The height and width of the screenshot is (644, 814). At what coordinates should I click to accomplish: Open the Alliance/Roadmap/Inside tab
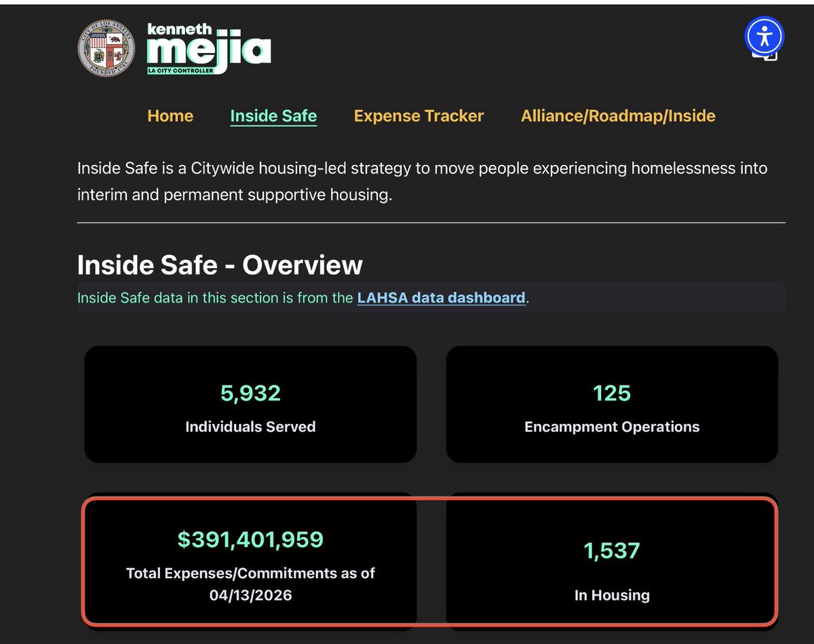pyautogui.click(x=618, y=116)
